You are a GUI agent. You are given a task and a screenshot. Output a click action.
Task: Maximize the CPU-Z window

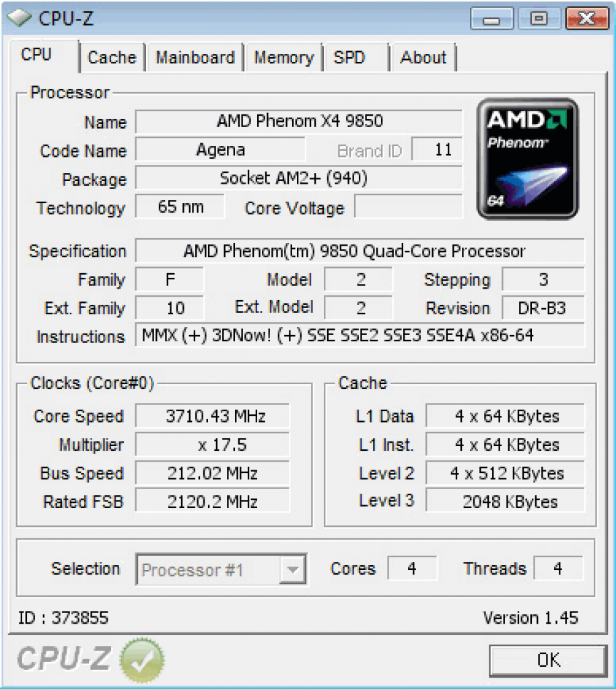[539, 19]
